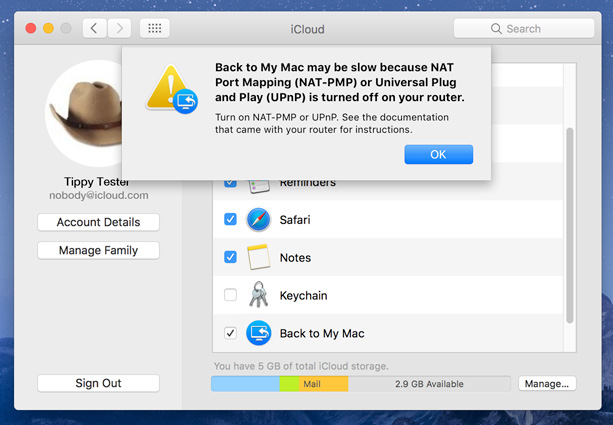Enable the Keychain checkbox
The image size is (613, 425).
click(x=230, y=294)
